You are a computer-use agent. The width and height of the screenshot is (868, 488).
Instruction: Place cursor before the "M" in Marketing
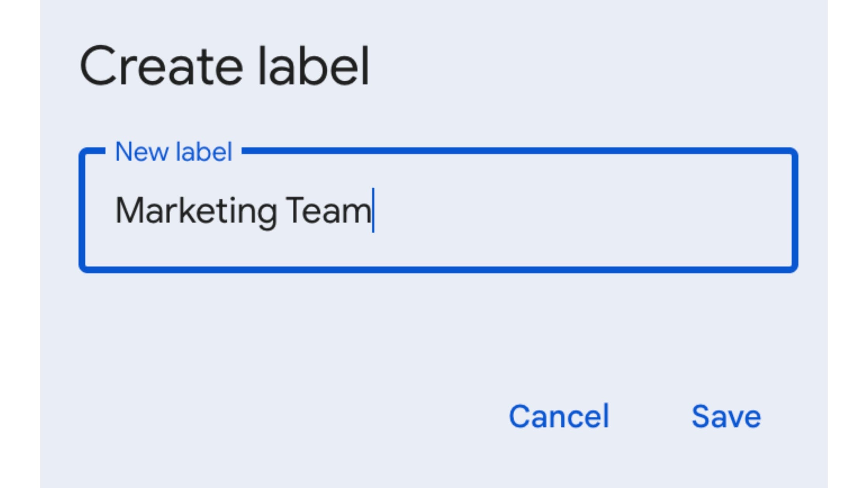(x=116, y=211)
